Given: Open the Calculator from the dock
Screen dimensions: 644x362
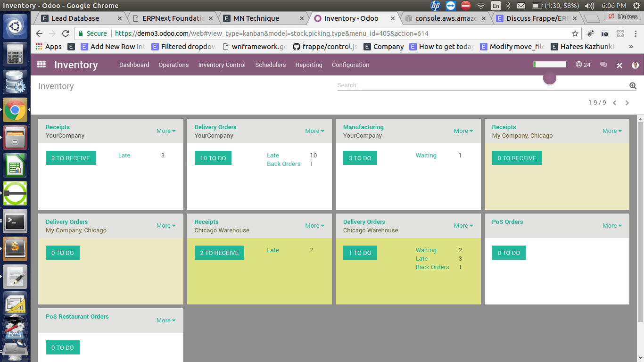Looking at the screenshot, I should click(x=15, y=54).
